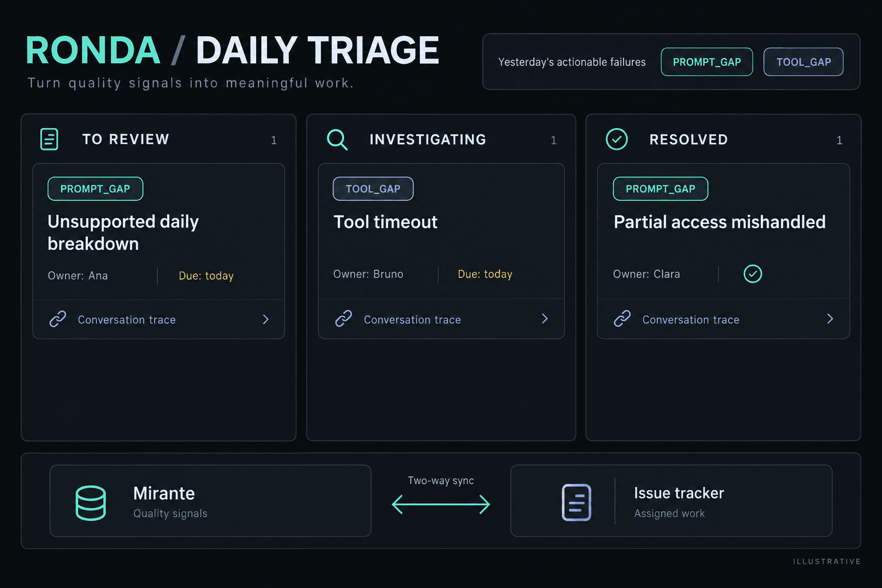This screenshot has width=882, height=588.
Task: Click link icon on Partial access mishandled card
Action: pos(622,318)
